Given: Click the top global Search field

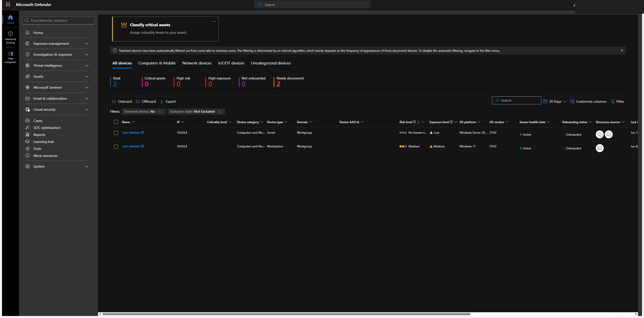Looking at the screenshot, I should click(x=312, y=4).
